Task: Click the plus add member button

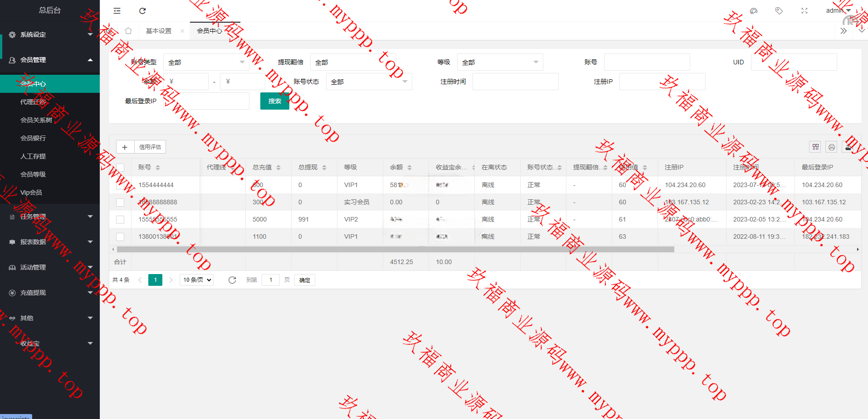Action: pyautogui.click(x=125, y=147)
